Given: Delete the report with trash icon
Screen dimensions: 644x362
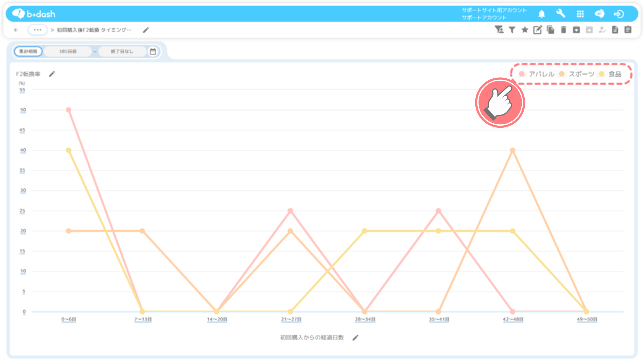Looking at the screenshot, I should coord(563,30).
